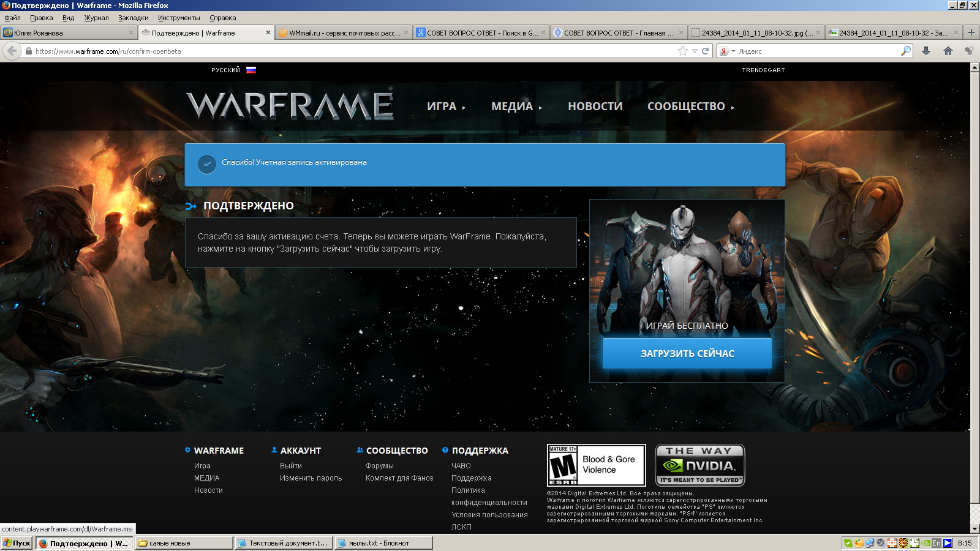The image size is (980, 551).
Task: Open the Правка menu
Action: click(42, 18)
